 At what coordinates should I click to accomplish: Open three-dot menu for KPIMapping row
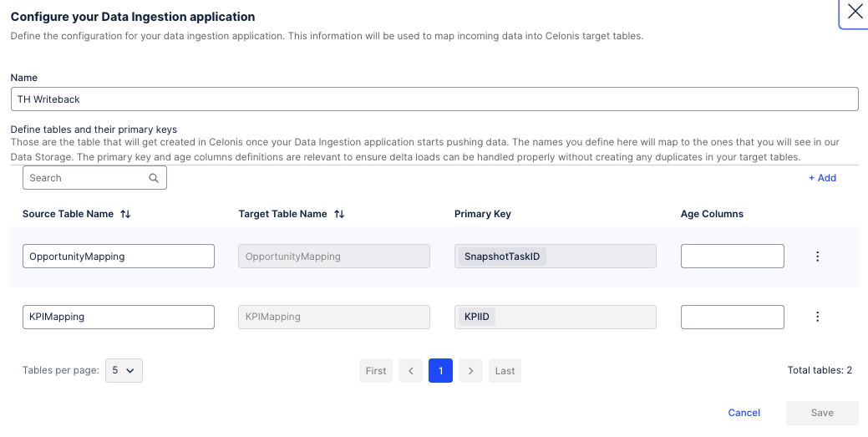817,317
